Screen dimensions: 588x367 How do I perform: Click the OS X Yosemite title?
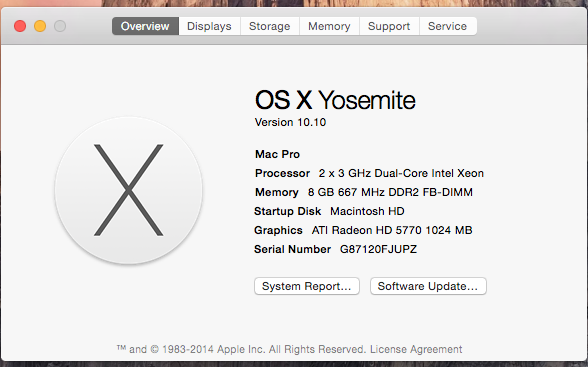pyautogui.click(x=335, y=100)
